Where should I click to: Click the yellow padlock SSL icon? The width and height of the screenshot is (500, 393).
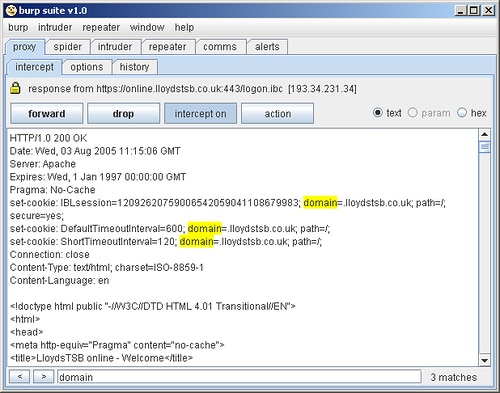pos(15,88)
